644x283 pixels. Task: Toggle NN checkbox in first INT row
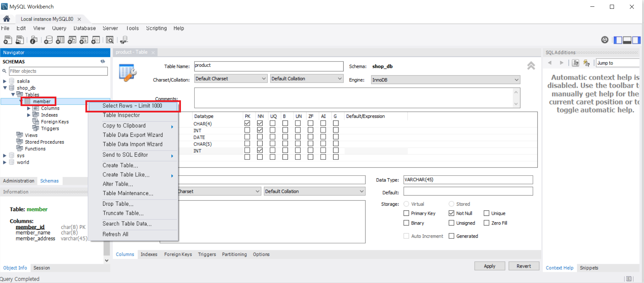[x=260, y=130]
